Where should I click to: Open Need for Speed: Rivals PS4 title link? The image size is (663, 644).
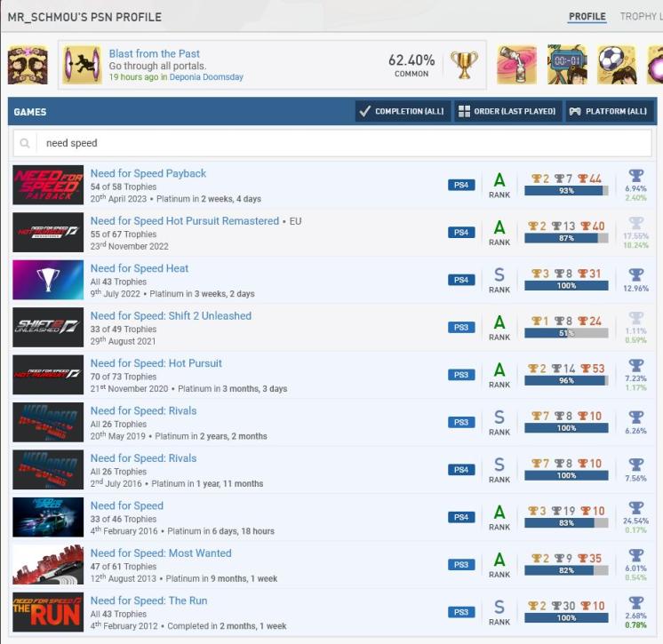coord(143,458)
